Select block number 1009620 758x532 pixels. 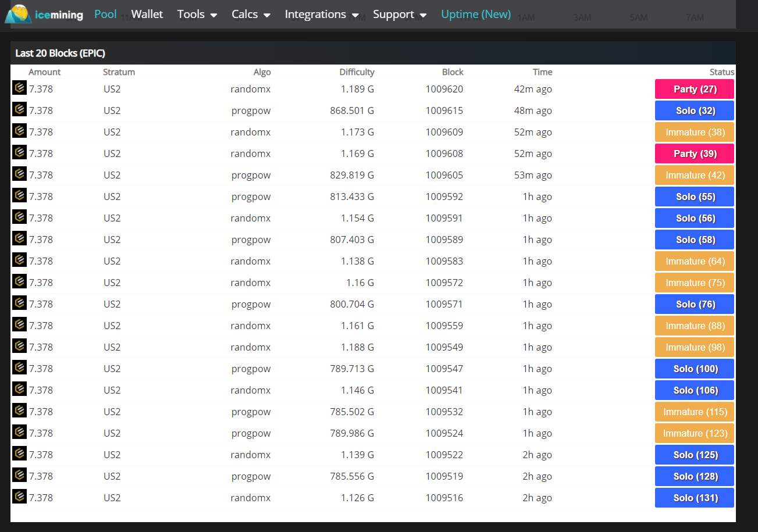click(444, 89)
